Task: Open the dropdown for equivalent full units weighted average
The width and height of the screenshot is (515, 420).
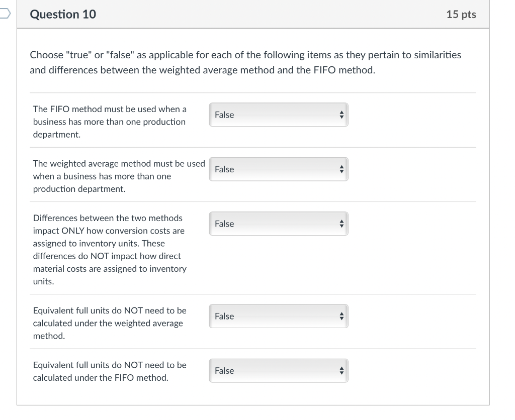Action: click(x=279, y=316)
